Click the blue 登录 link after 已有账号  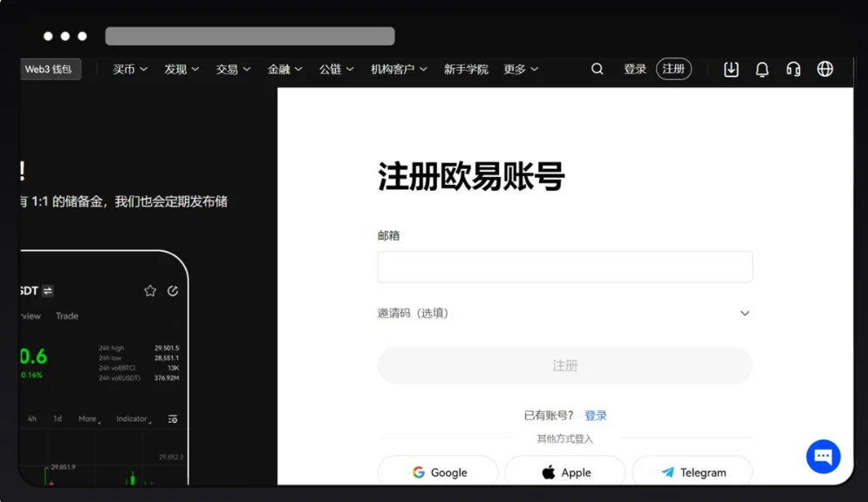pos(596,415)
